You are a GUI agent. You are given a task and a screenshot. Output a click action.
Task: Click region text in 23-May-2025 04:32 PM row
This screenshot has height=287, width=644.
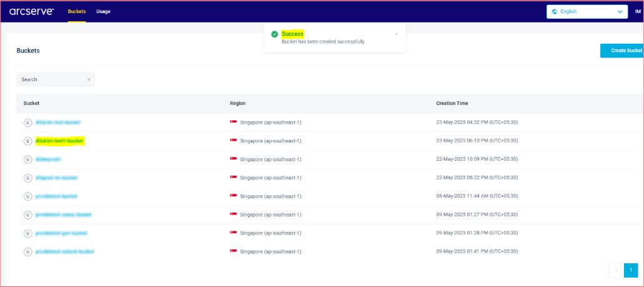[x=271, y=123]
